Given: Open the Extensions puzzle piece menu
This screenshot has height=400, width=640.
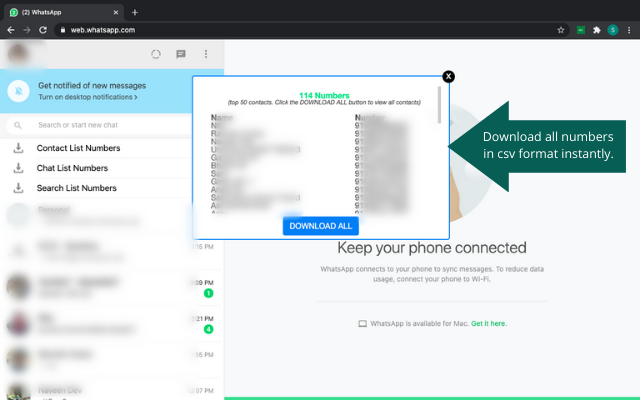Looking at the screenshot, I should click(597, 30).
